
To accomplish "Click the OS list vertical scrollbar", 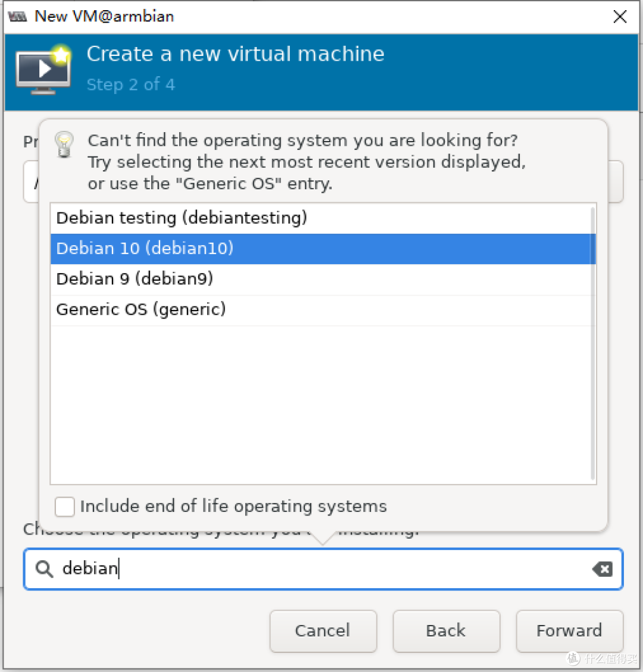I will click(593, 343).
